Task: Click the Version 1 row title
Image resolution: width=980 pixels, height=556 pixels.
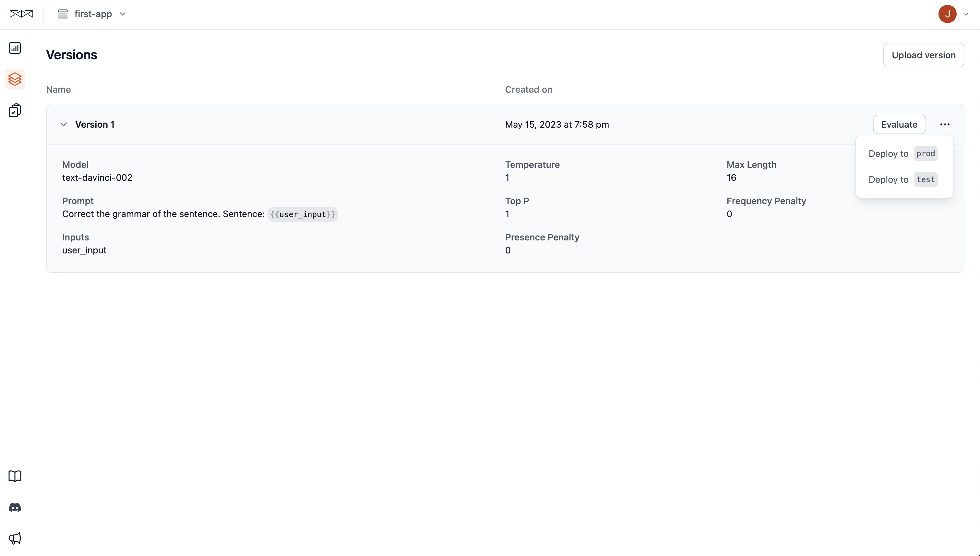Action: click(x=95, y=124)
